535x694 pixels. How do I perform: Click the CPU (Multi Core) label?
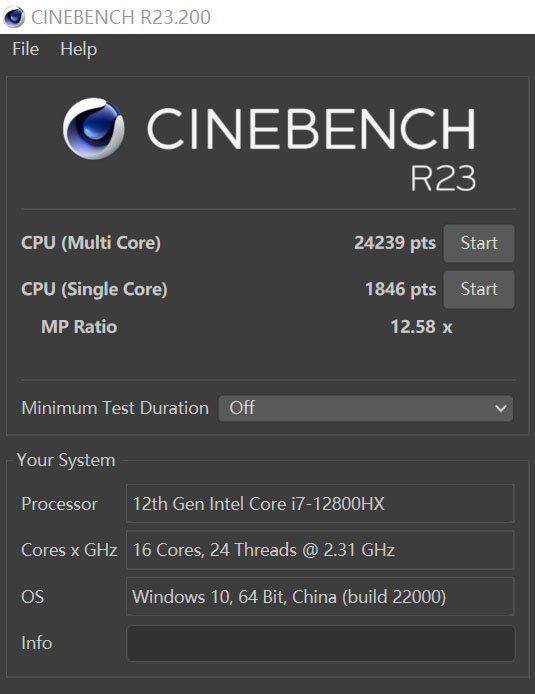[x=91, y=243]
